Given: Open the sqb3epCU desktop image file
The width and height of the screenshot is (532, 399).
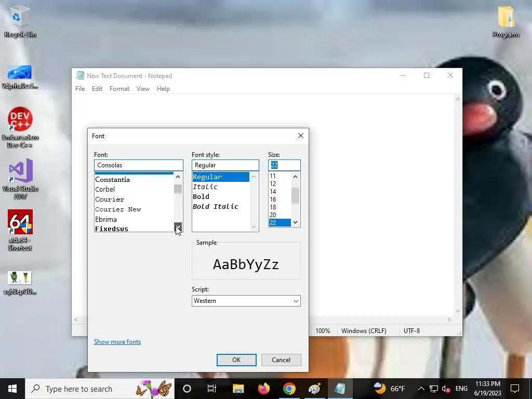Looking at the screenshot, I should point(20,283).
